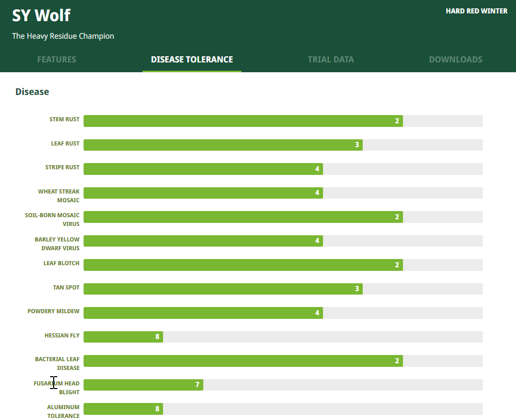Open the Features tab
This screenshot has height=420, width=516.
[x=57, y=59]
